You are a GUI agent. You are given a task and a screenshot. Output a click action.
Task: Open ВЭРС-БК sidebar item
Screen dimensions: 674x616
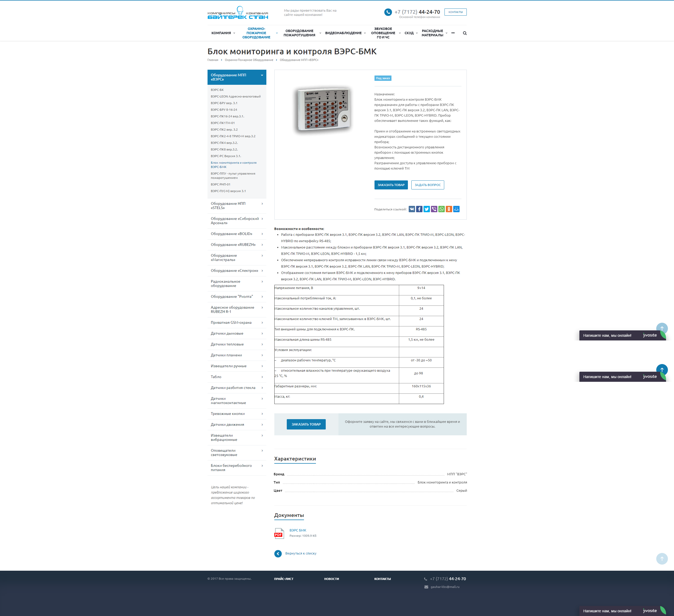coord(217,90)
